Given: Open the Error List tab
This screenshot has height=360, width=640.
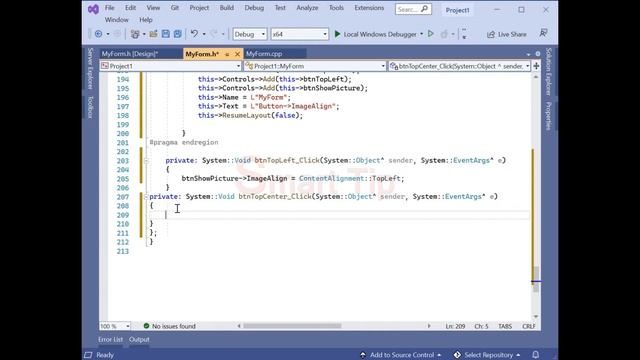Looking at the screenshot, I should [x=110, y=340].
